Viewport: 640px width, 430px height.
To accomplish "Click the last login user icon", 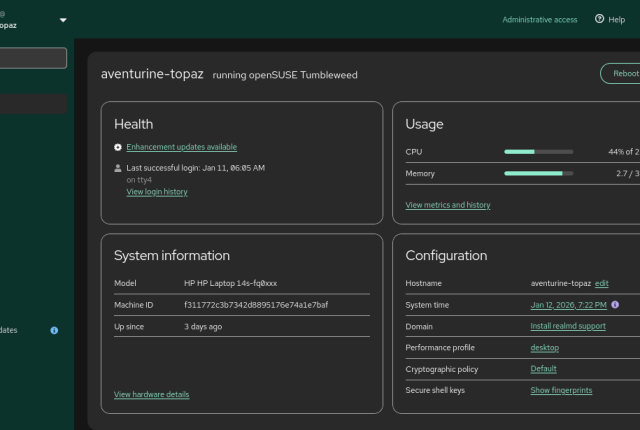I will [118, 168].
